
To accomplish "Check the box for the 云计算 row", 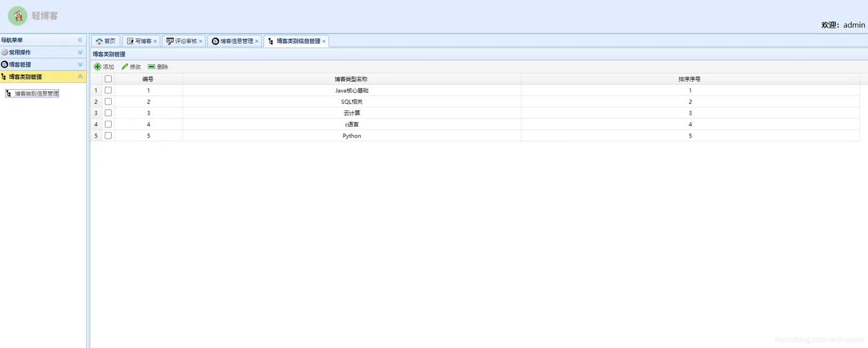I will click(108, 113).
